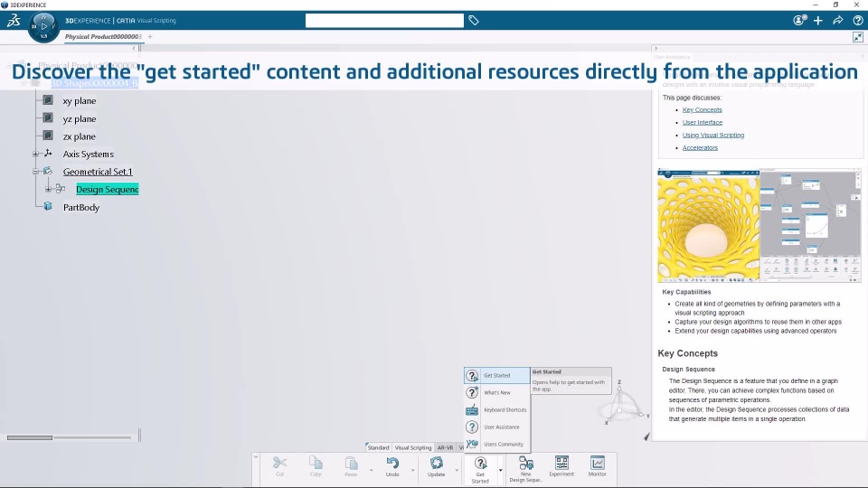Open the User Interface link
Image resolution: width=868 pixels, height=488 pixels.
click(x=702, y=122)
